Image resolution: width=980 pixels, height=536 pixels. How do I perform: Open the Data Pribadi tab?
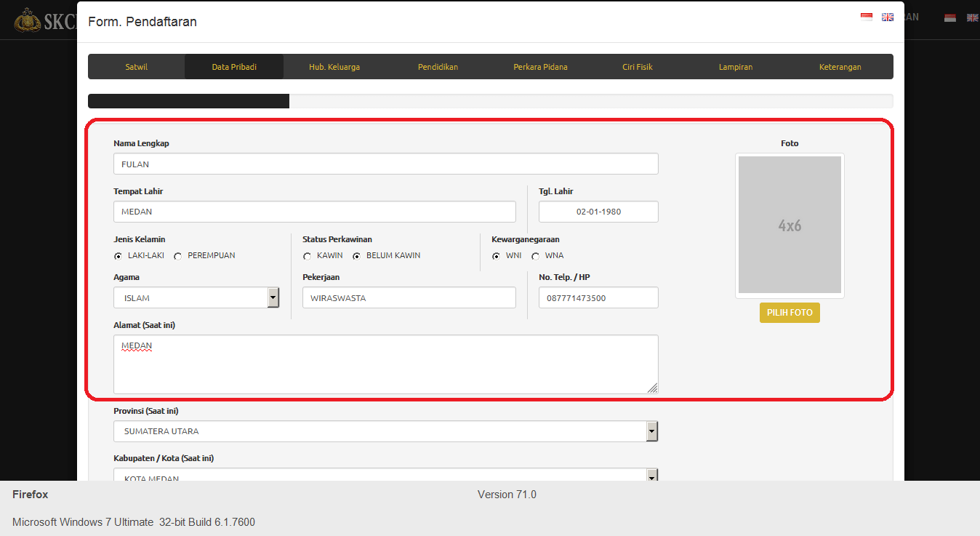coord(234,67)
